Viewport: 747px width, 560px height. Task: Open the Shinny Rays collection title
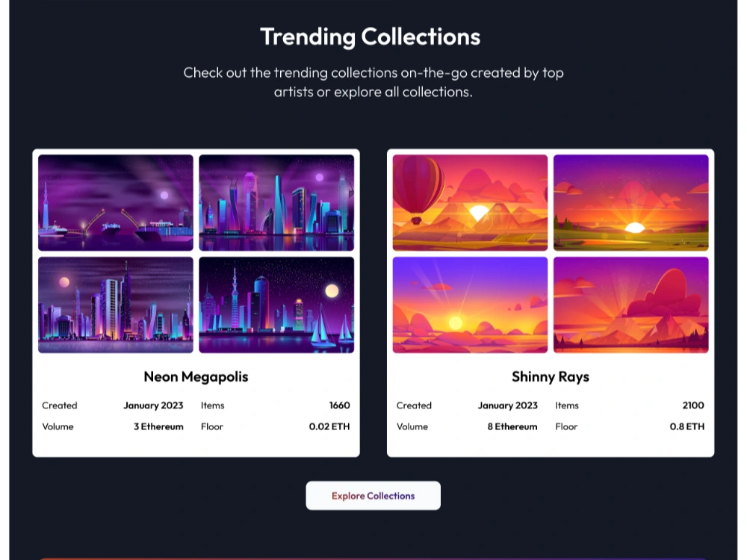click(551, 376)
